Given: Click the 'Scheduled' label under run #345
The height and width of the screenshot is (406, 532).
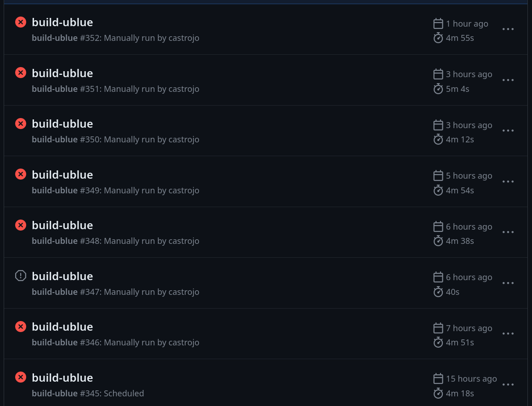Looking at the screenshot, I should pos(124,393).
